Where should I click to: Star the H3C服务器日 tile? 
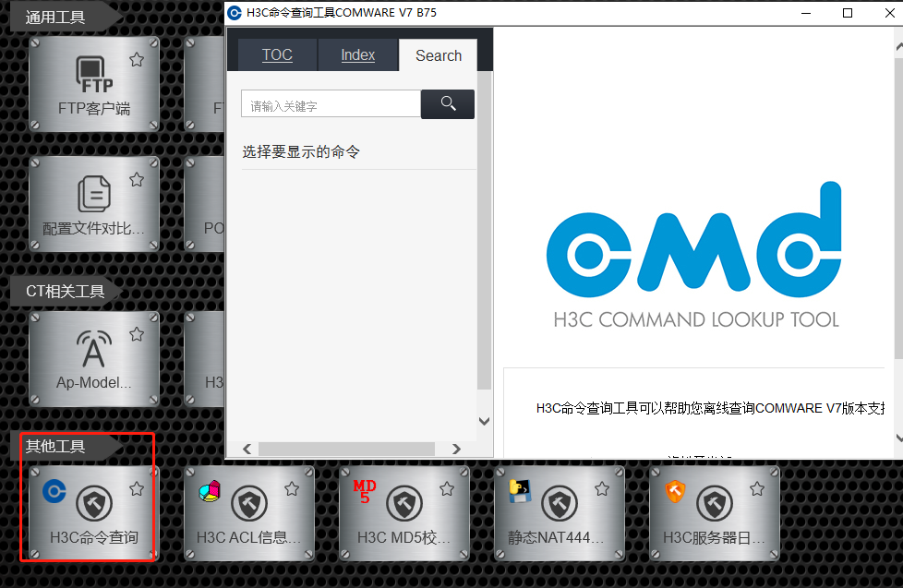pos(757,489)
